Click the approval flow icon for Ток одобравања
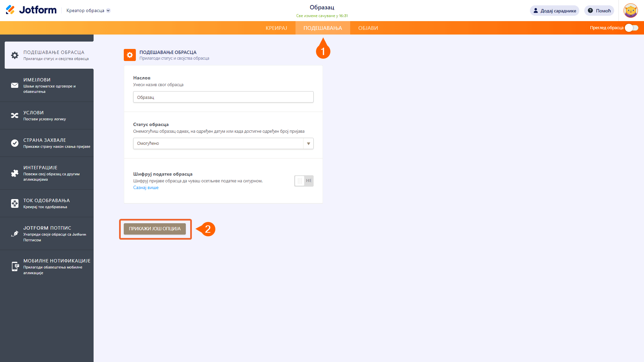 (15, 203)
